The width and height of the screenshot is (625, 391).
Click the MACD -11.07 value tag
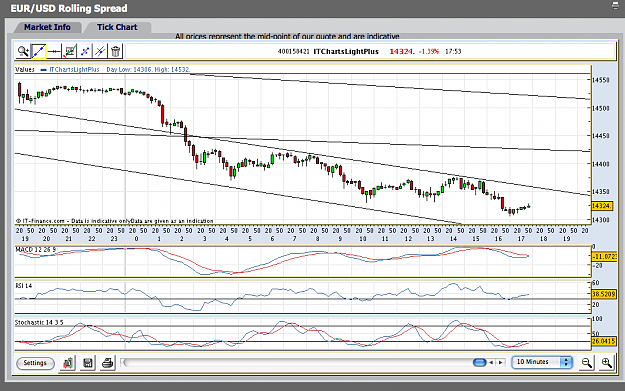[604, 256]
